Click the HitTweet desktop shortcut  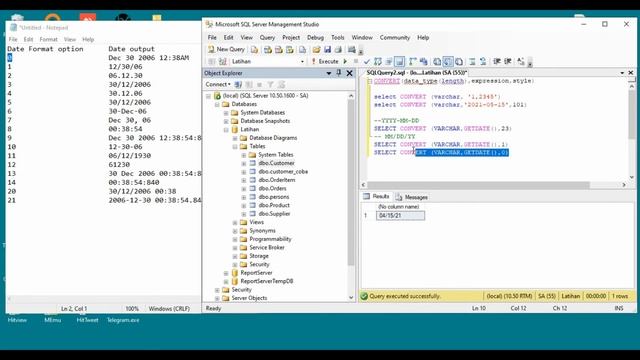click(x=87, y=320)
